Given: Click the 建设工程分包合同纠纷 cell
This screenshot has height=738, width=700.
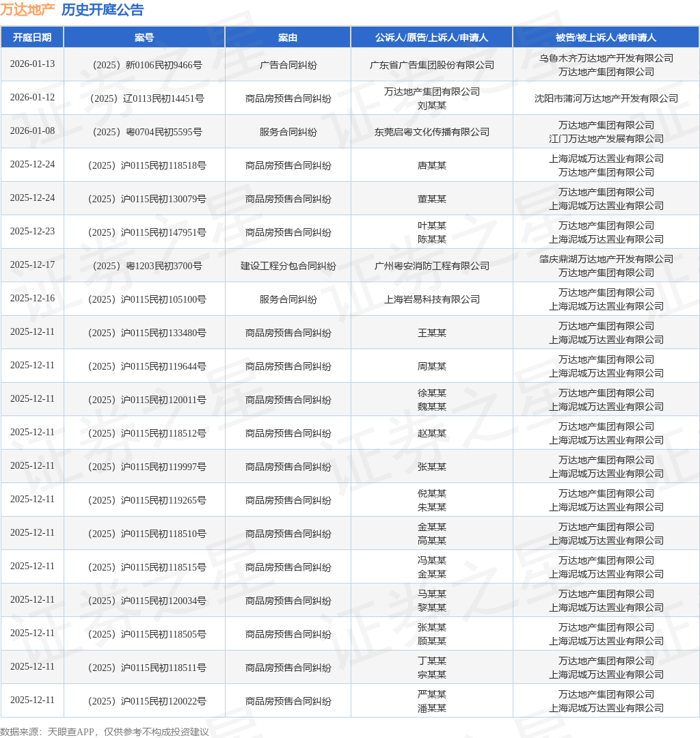Looking at the screenshot, I should pyautogui.click(x=288, y=265).
